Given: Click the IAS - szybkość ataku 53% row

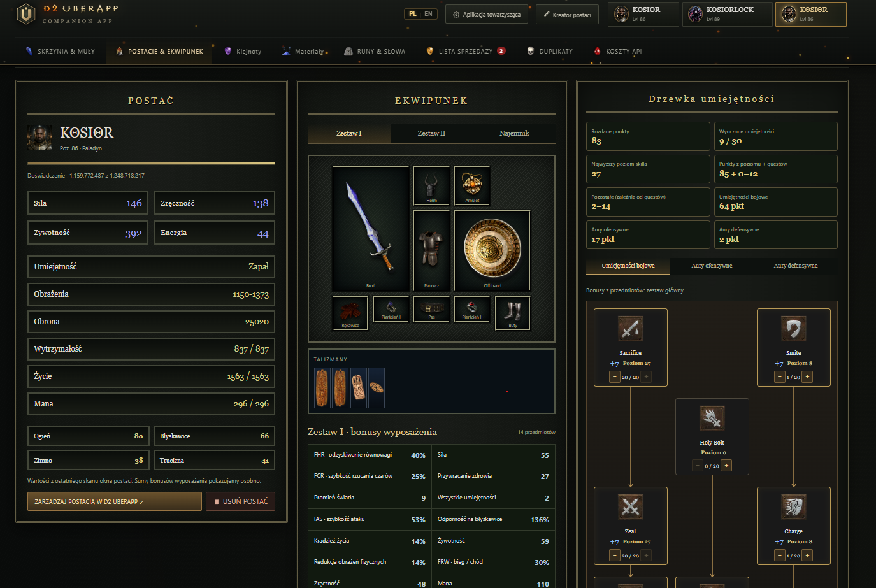Looking at the screenshot, I should (x=370, y=519).
